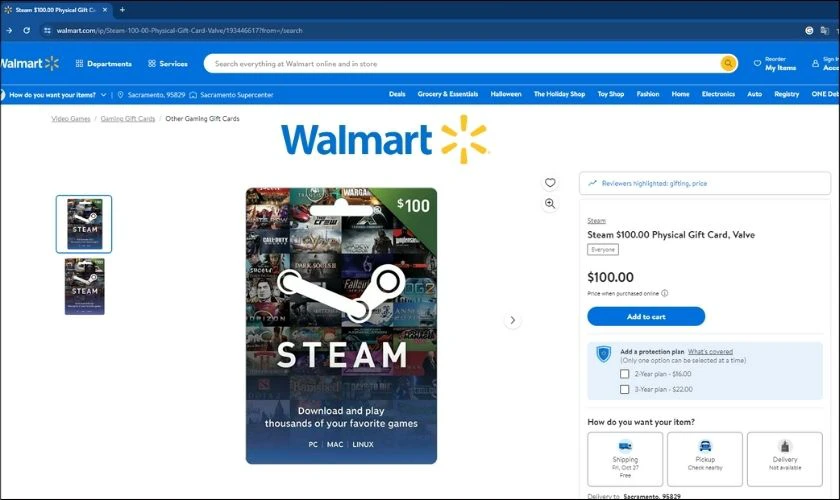Viewport: 840px width, 500px height.
Task: Open the Departments menu
Action: [104, 64]
